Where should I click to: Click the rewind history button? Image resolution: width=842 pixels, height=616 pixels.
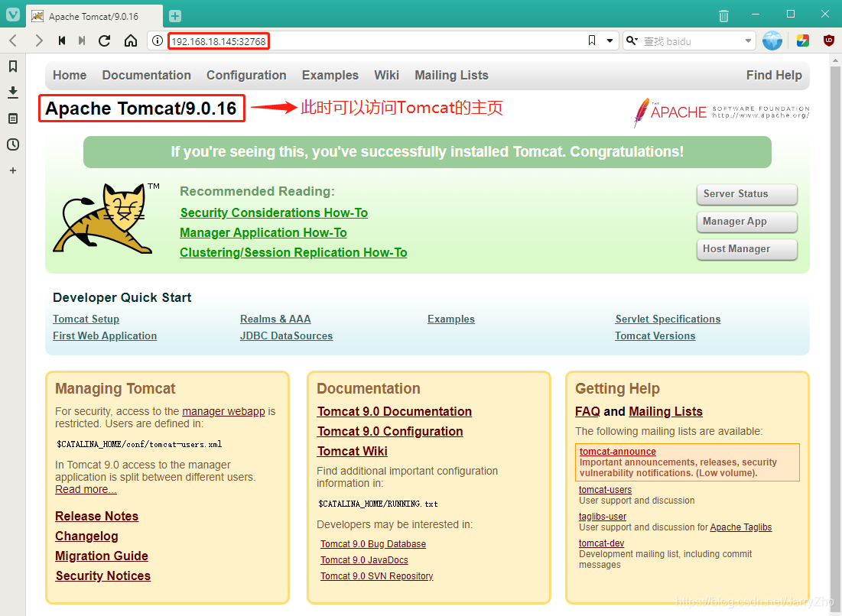(x=62, y=41)
